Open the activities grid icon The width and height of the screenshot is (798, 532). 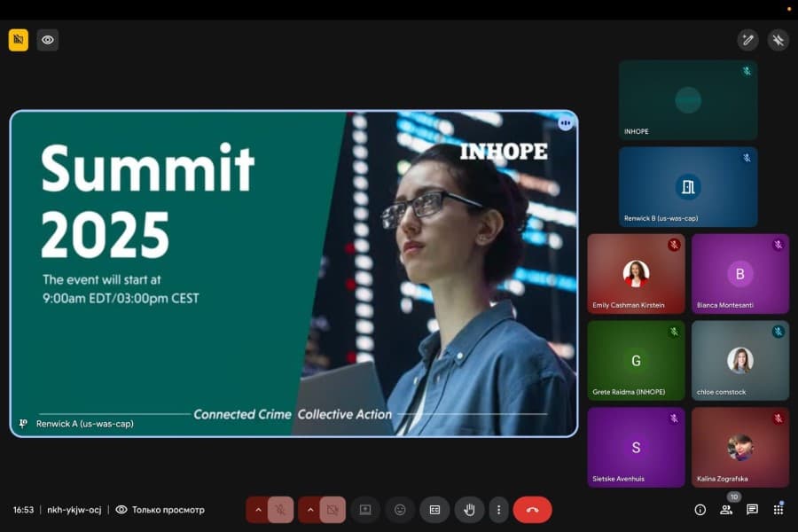(x=778, y=510)
